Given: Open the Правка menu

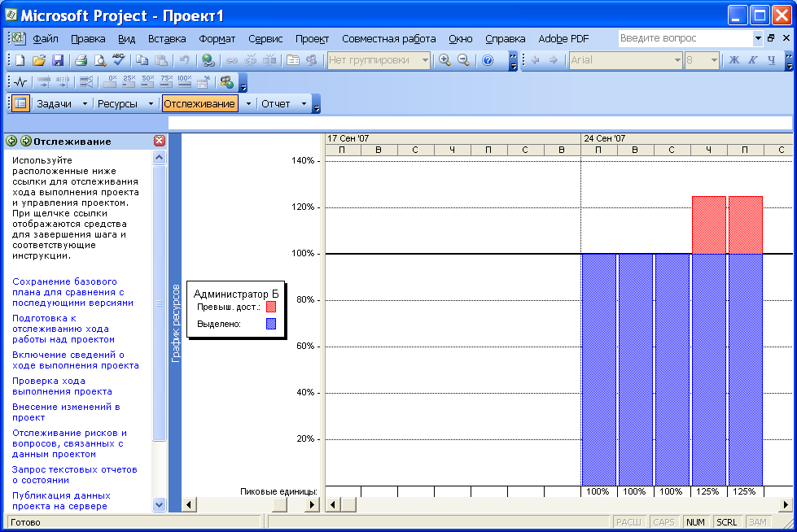Looking at the screenshot, I should (88, 39).
